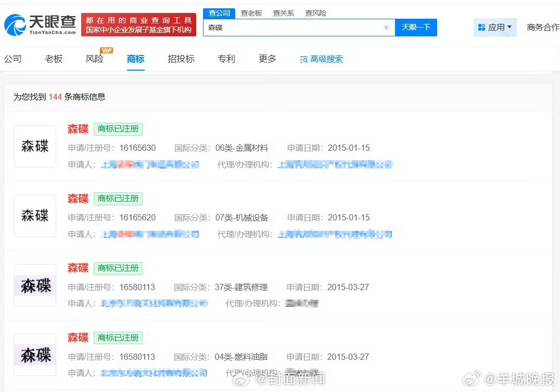Open the 应用 apps dropdown
Image resolution: width=560 pixels, height=392 pixels.
tap(495, 28)
